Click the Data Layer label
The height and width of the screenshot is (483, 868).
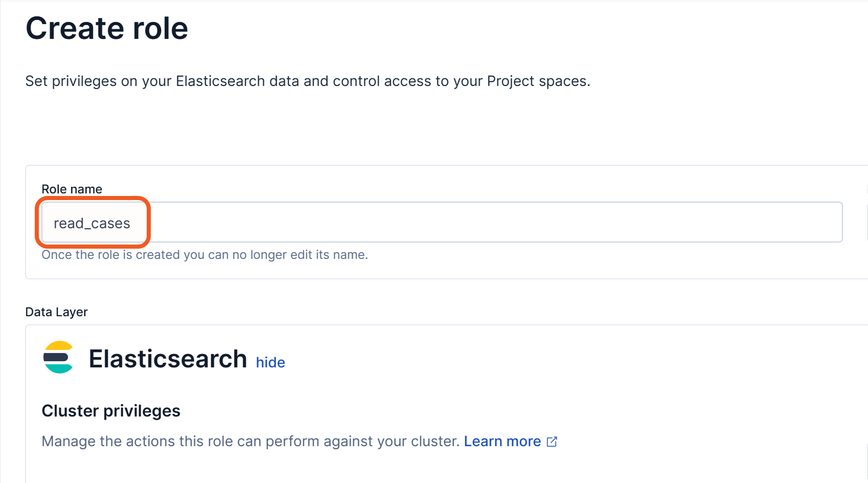pos(56,312)
